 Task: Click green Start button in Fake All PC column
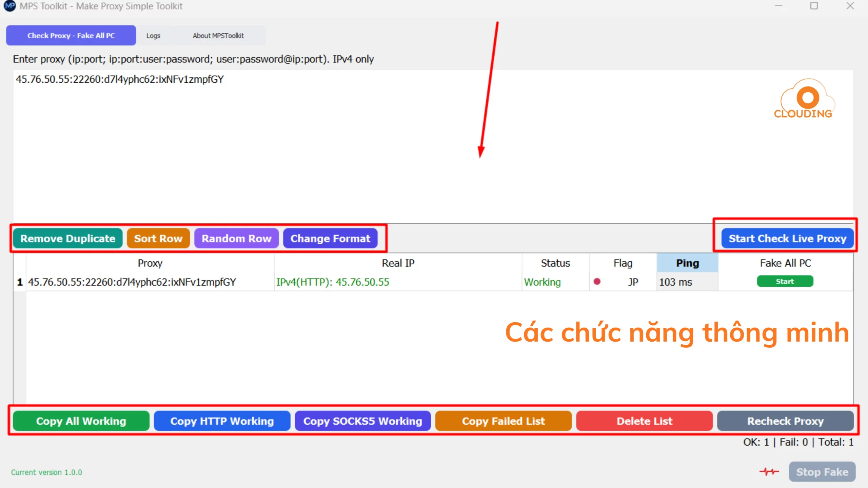785,281
